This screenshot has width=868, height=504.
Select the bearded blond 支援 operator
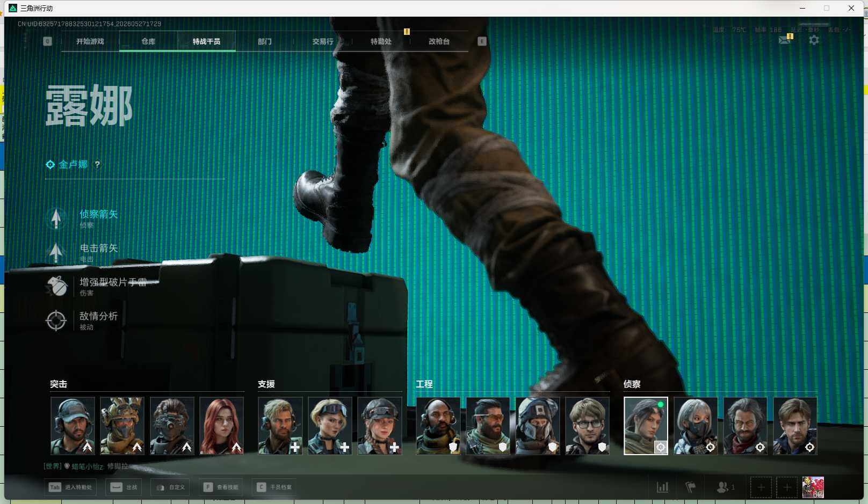(x=280, y=426)
